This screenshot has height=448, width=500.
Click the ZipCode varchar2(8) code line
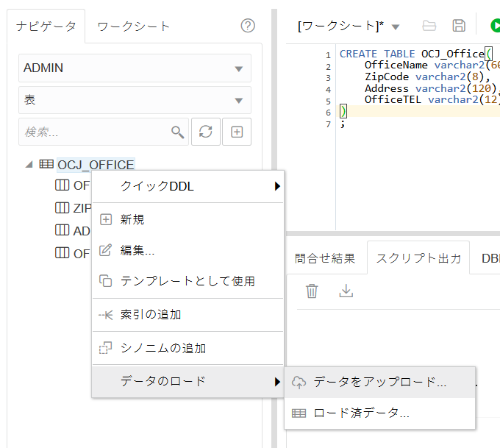[x=427, y=77]
